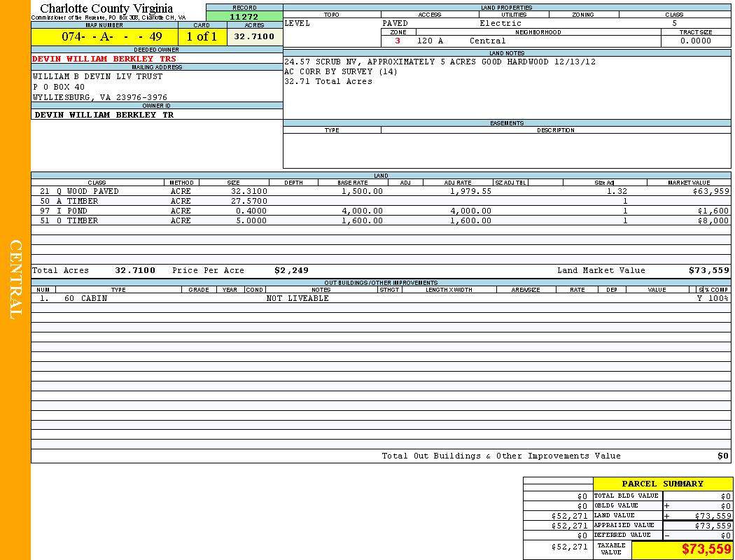Click the Land Market Value total $73,559
This screenshot has width=735, height=560.
708,270
